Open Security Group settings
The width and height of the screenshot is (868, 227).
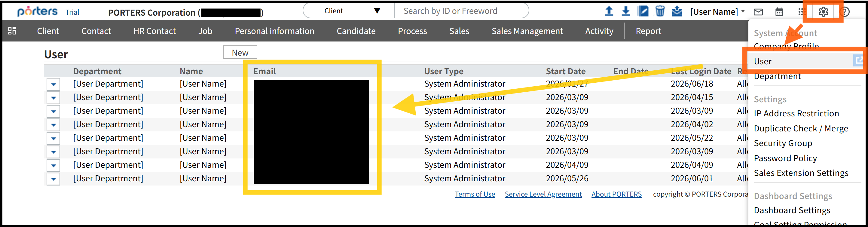tap(783, 143)
